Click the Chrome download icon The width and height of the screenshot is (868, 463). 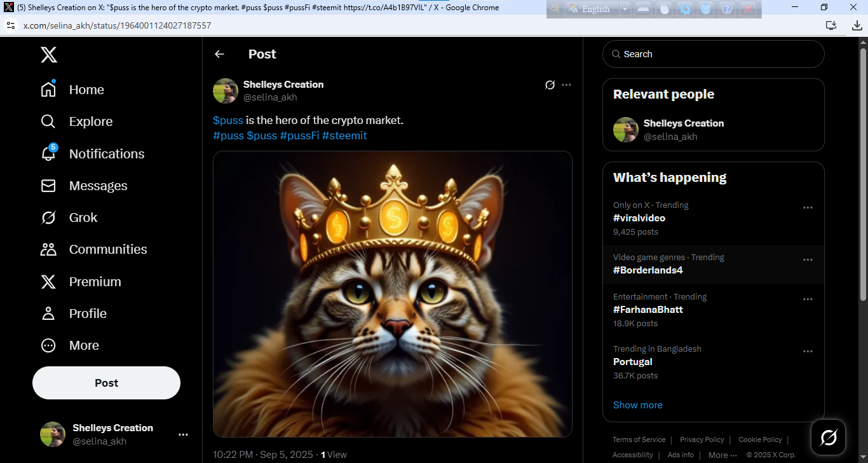(857, 25)
